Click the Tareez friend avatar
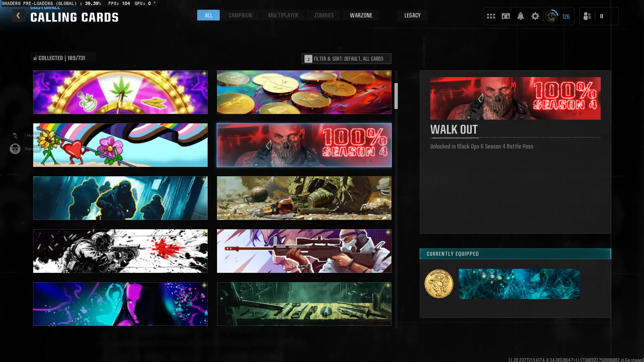The image size is (644, 362). point(15,148)
